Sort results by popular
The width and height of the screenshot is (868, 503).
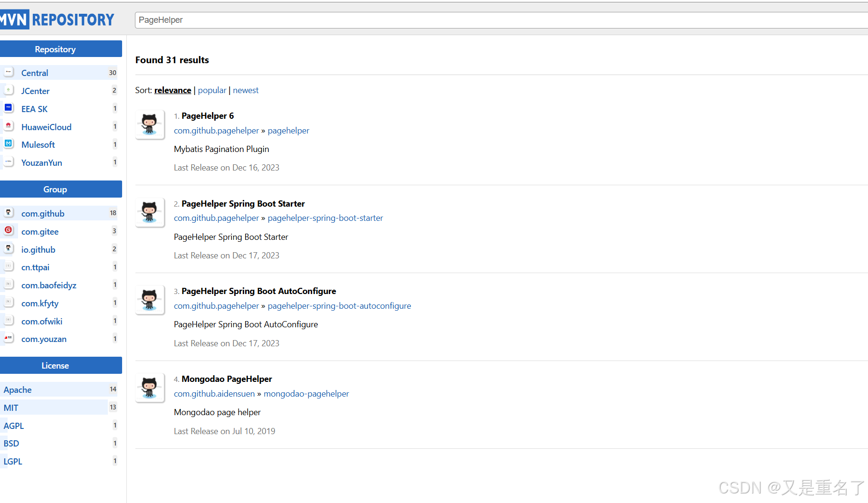(212, 90)
